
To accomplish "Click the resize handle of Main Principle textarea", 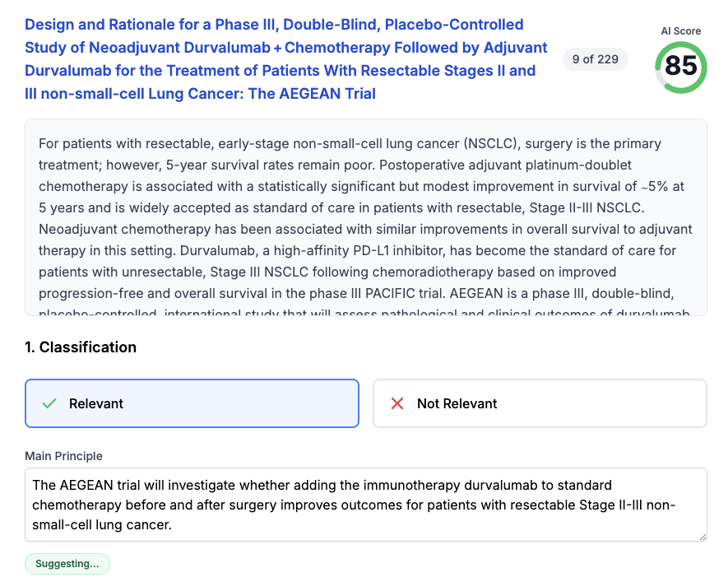I will (702, 536).
